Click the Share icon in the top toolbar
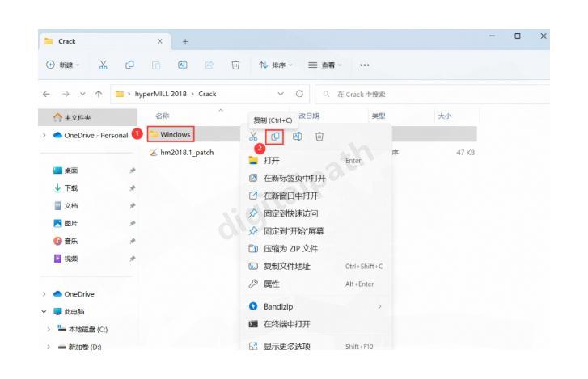Viewport: 588px width, 379px height. (209, 65)
